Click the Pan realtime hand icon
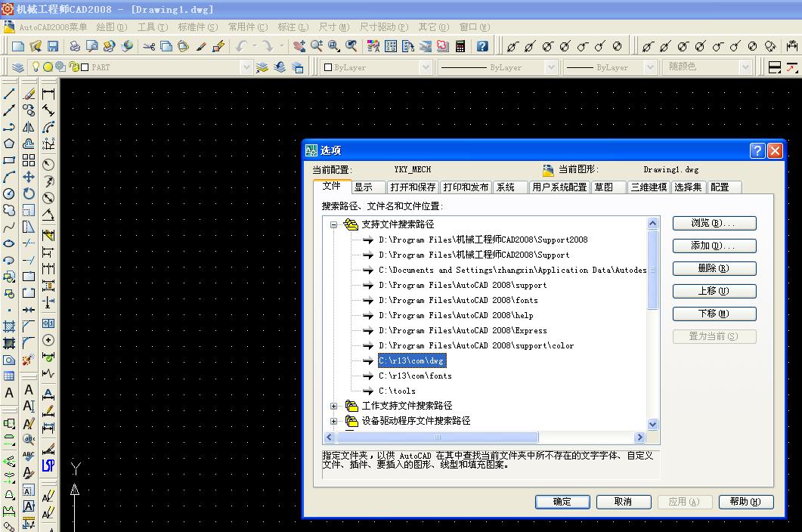The height and width of the screenshot is (532, 802). click(299, 47)
